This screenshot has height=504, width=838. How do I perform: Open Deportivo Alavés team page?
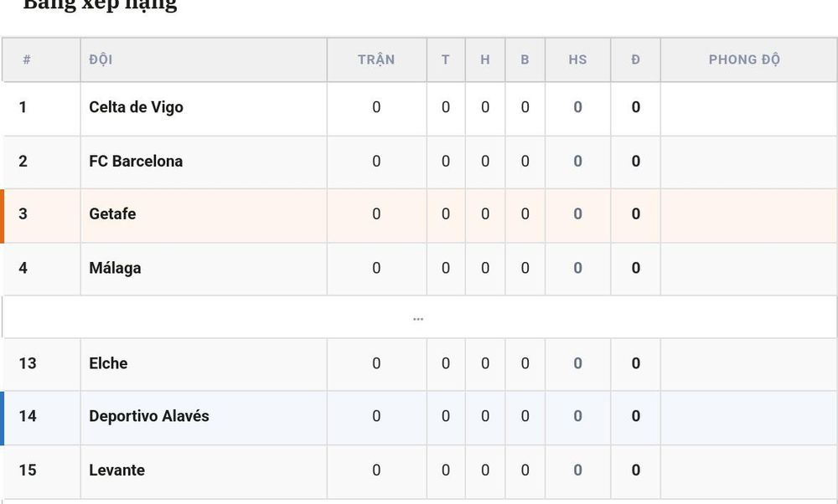(149, 416)
